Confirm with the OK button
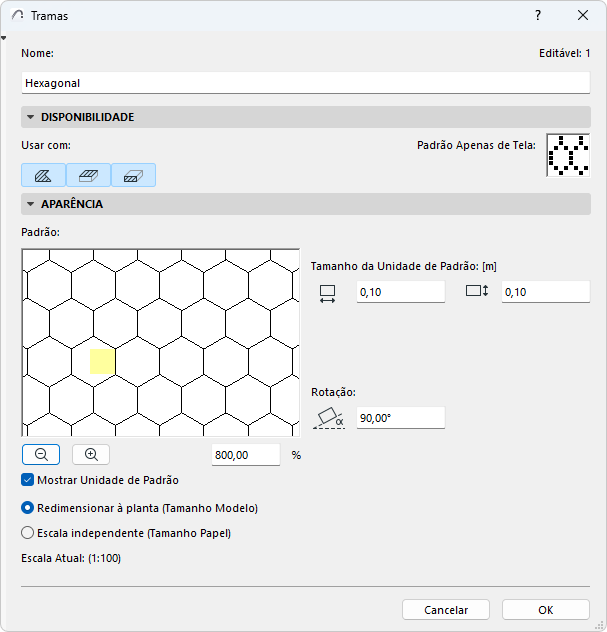607x632 pixels. [x=546, y=610]
